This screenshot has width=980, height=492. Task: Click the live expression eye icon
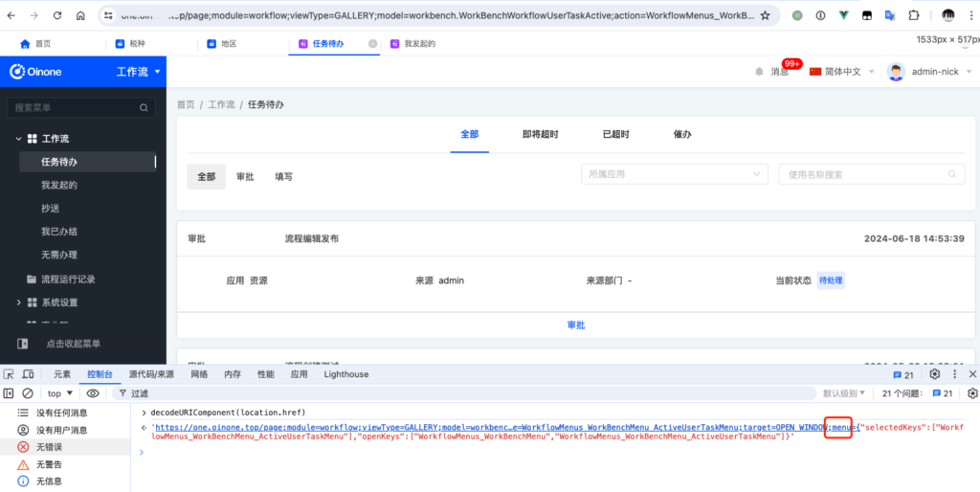click(93, 393)
